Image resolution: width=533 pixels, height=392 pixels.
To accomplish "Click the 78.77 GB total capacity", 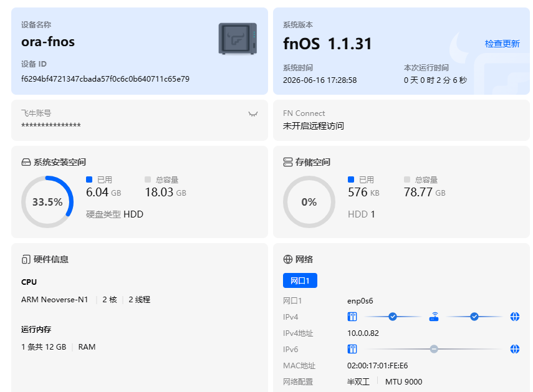I will pos(425,193).
